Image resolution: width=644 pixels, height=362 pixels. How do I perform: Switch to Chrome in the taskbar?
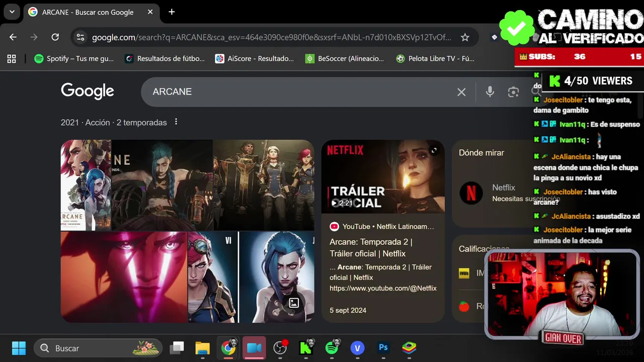tap(228, 348)
